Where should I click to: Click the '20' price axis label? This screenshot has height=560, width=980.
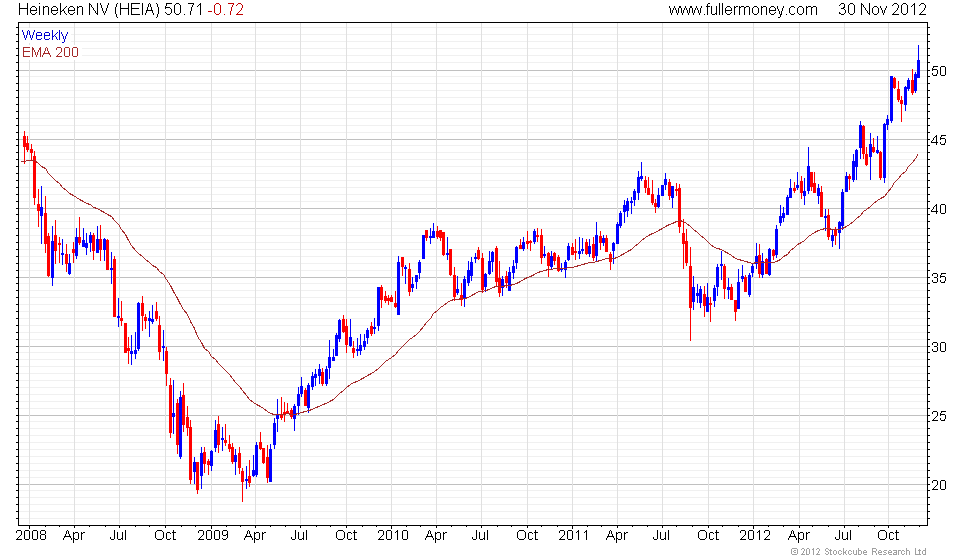click(939, 485)
